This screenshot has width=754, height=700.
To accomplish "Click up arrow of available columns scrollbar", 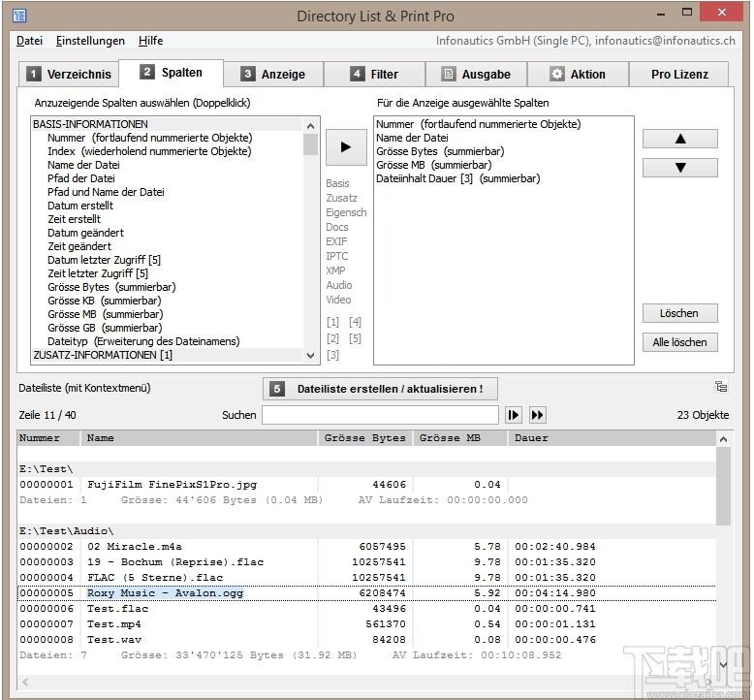I will (311, 126).
